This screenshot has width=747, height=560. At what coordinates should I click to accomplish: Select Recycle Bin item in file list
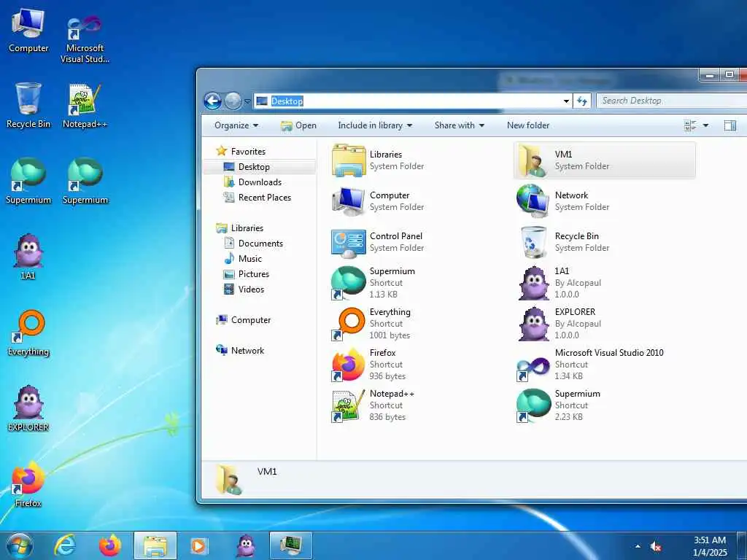point(604,242)
